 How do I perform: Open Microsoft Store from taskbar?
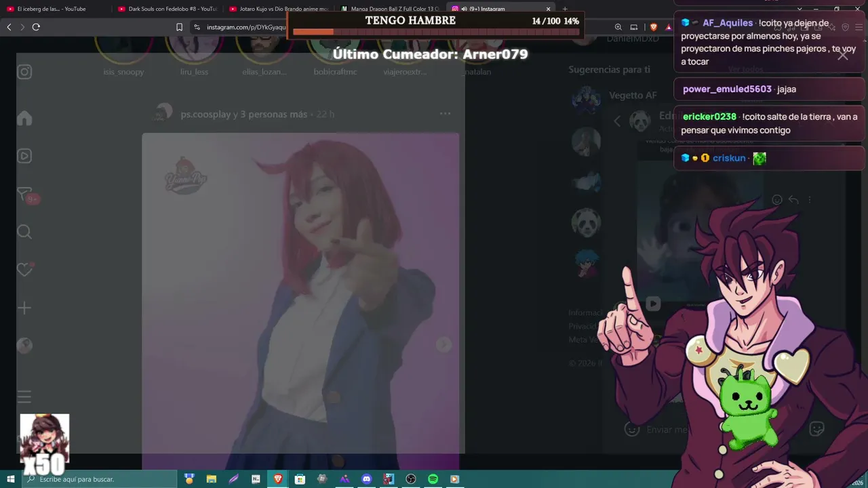tap(300, 479)
